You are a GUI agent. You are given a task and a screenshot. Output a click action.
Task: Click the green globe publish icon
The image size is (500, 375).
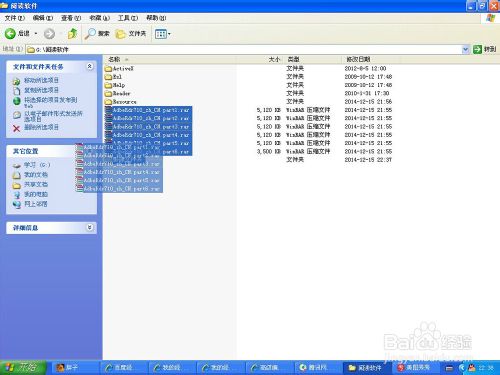coord(17,101)
